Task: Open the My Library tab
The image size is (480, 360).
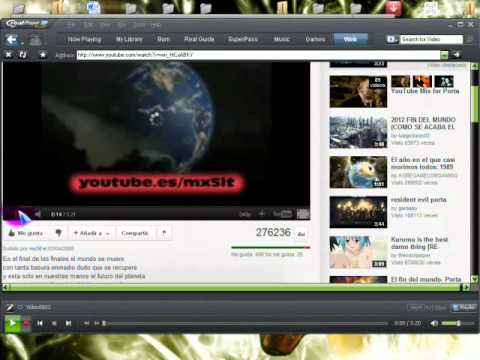Action: point(129,39)
